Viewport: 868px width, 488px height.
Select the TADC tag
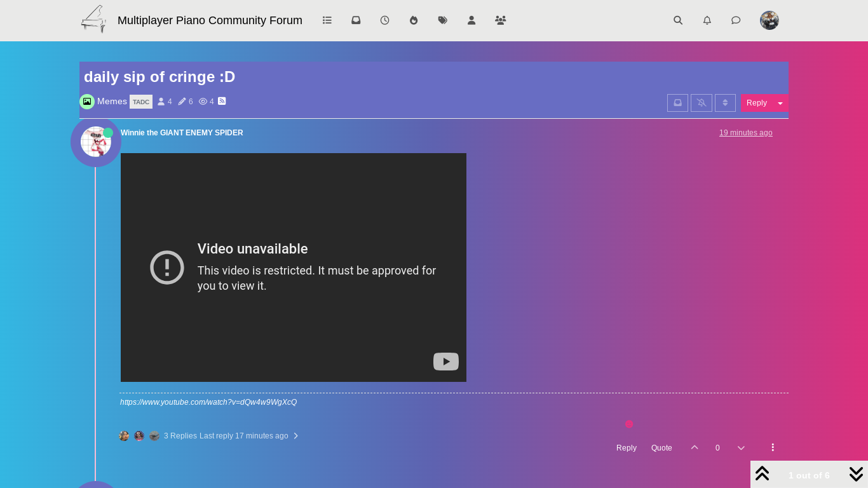(141, 102)
